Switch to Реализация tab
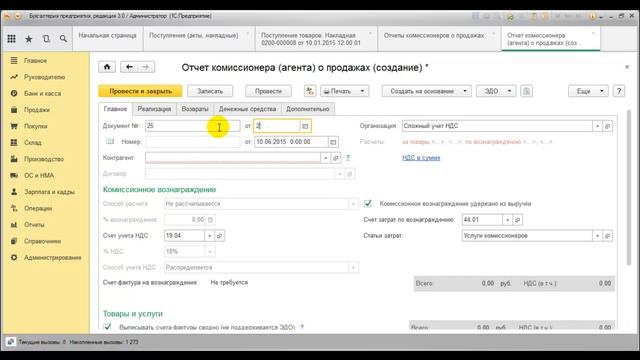 (154, 109)
